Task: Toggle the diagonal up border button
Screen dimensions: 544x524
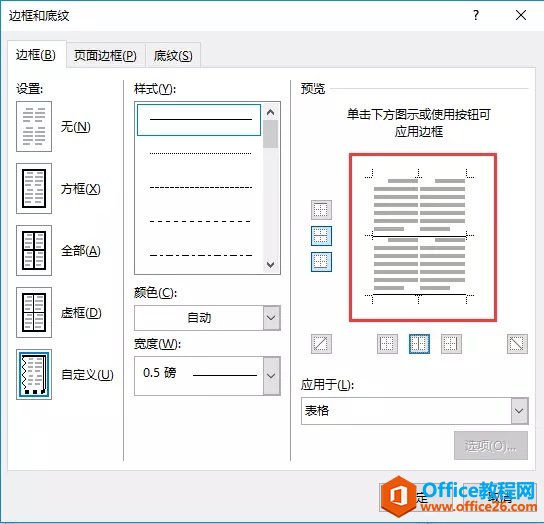Action: point(321,344)
